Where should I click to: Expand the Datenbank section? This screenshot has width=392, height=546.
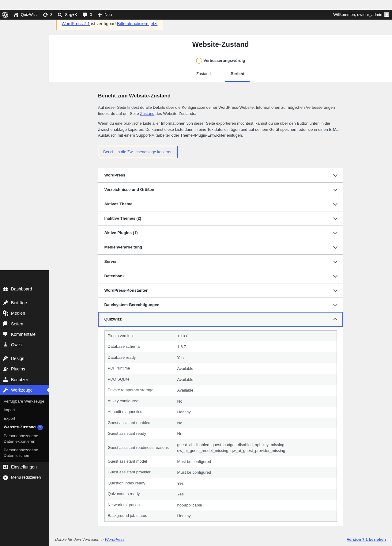(221, 276)
